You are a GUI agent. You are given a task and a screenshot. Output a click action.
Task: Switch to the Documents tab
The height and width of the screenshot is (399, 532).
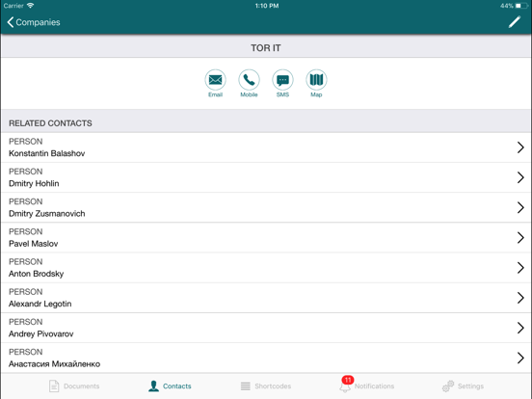[74, 386]
